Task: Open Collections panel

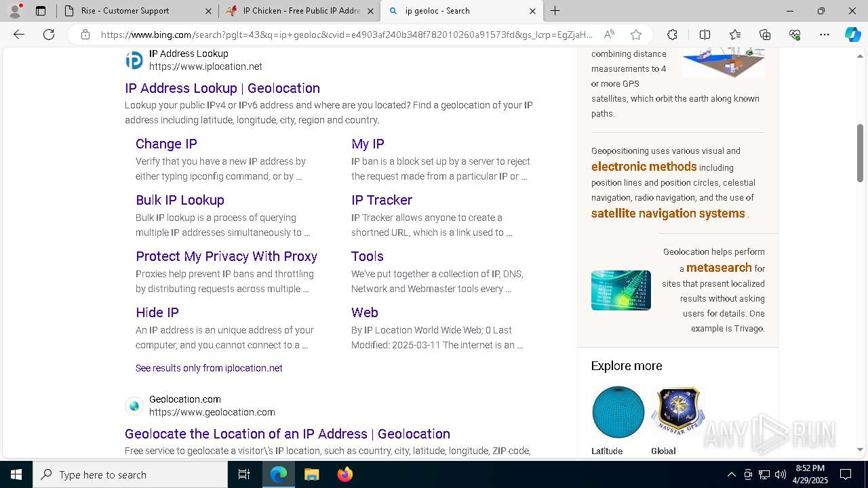Action: point(765,35)
